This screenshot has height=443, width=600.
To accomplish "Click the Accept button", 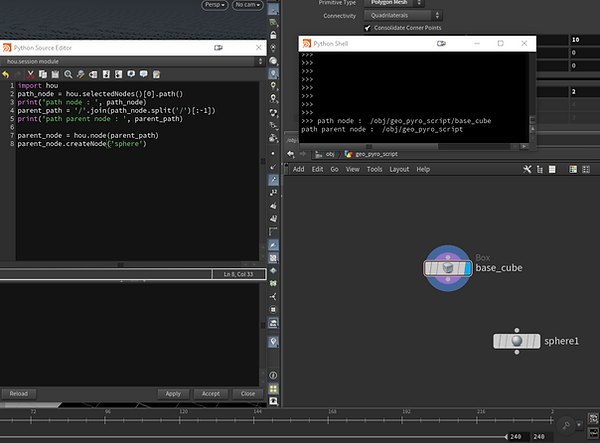I will pos(211,394).
